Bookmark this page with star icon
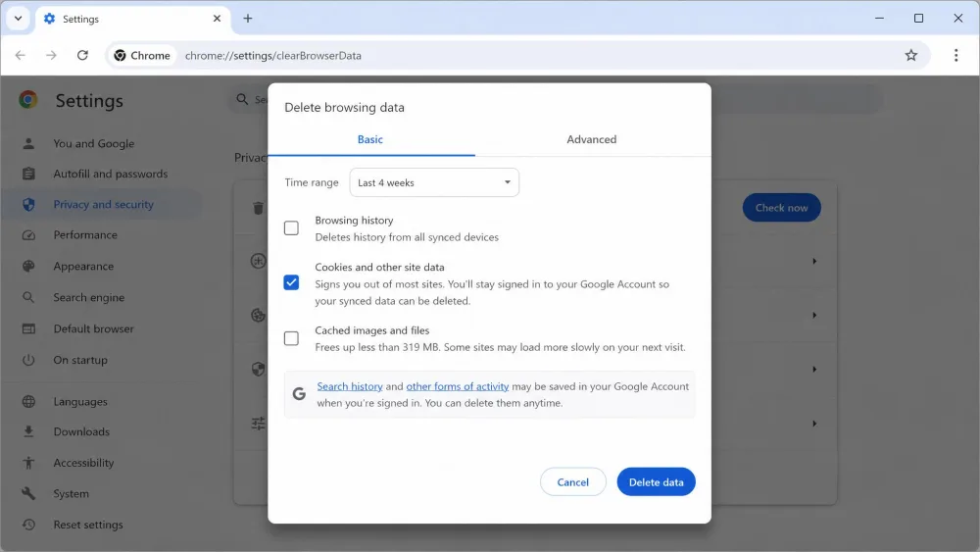Image resolution: width=980 pixels, height=552 pixels. (910, 55)
